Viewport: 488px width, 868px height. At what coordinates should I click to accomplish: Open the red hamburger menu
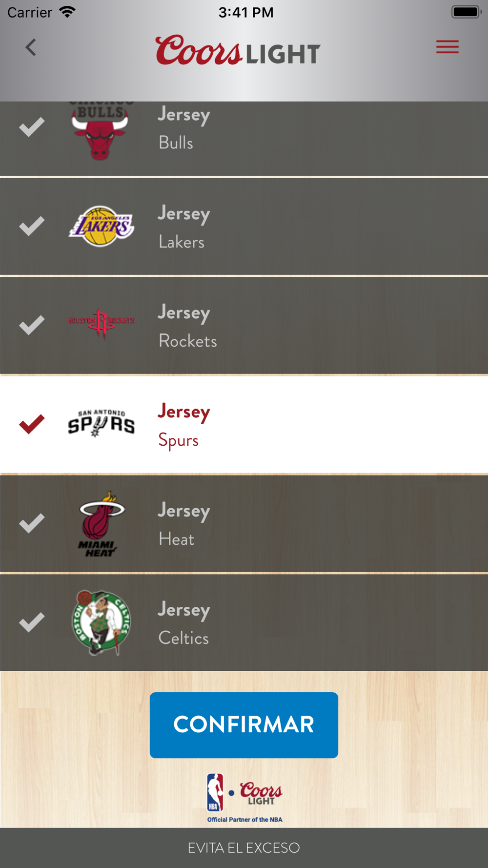(447, 47)
